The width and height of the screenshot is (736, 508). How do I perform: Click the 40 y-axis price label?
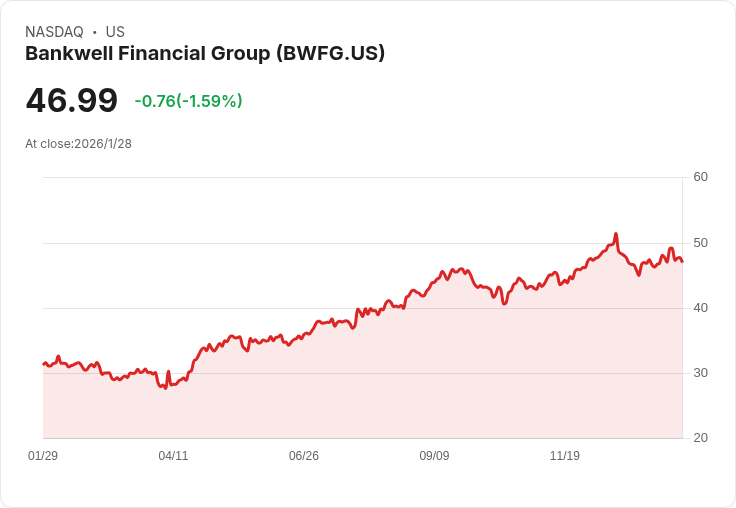pyautogui.click(x=701, y=308)
